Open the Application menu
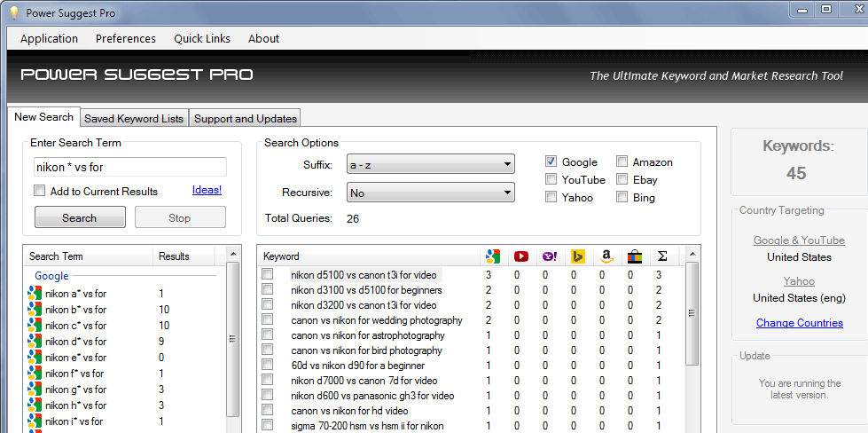This screenshot has width=868, height=433. 50,39
